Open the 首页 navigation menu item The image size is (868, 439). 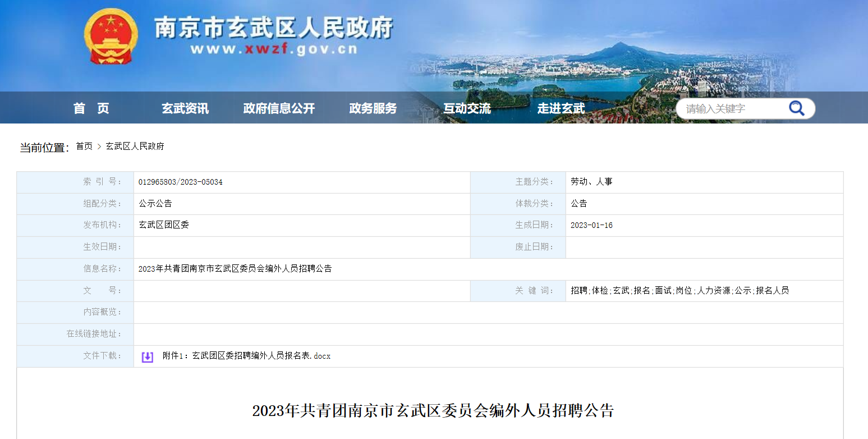[91, 108]
